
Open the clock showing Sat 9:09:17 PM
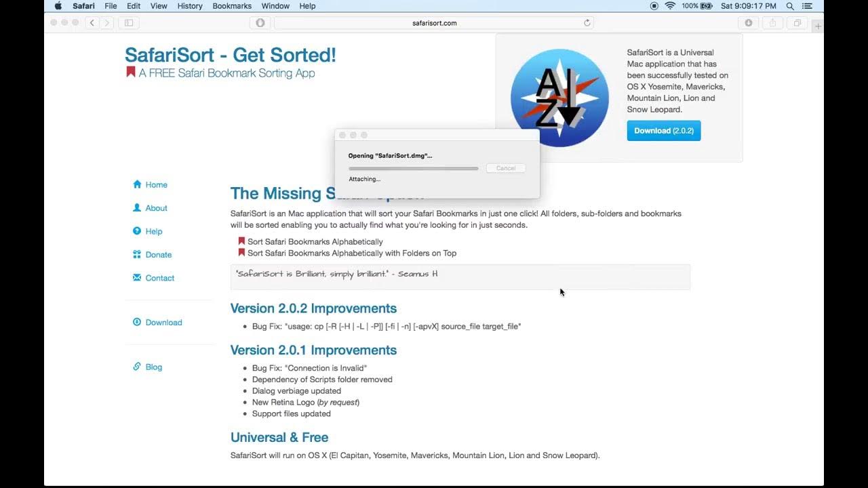point(749,6)
